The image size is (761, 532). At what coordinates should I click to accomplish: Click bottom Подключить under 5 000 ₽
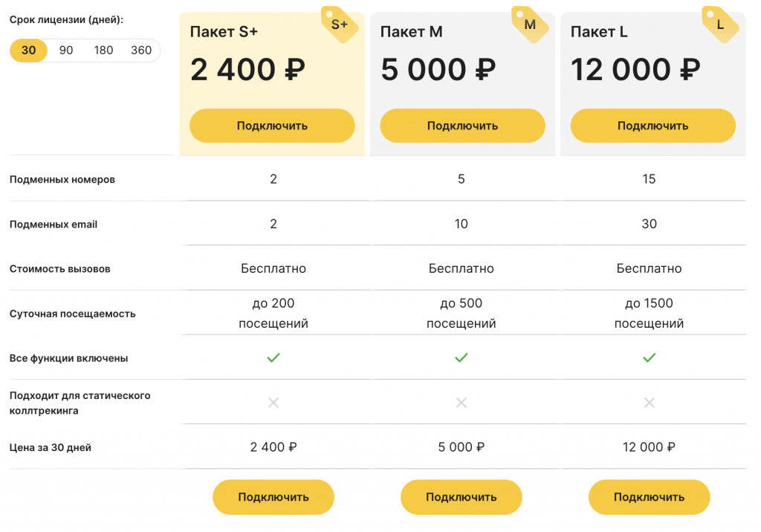click(461, 497)
